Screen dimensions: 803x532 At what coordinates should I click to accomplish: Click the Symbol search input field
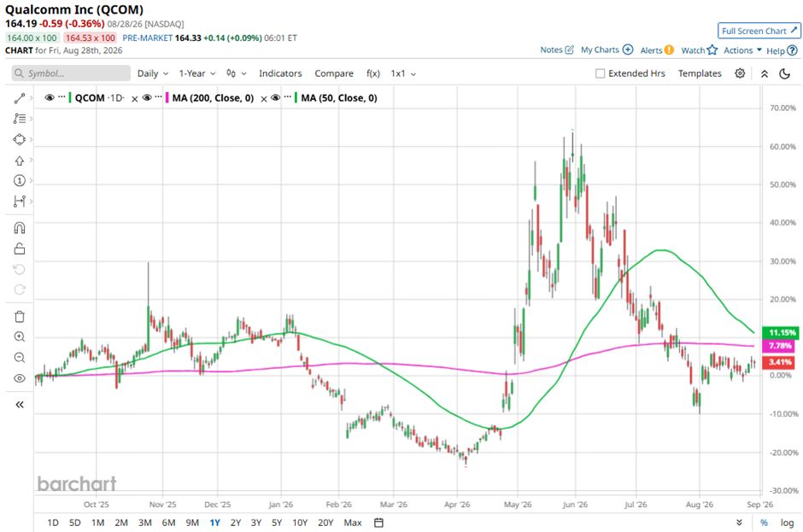tap(71, 73)
